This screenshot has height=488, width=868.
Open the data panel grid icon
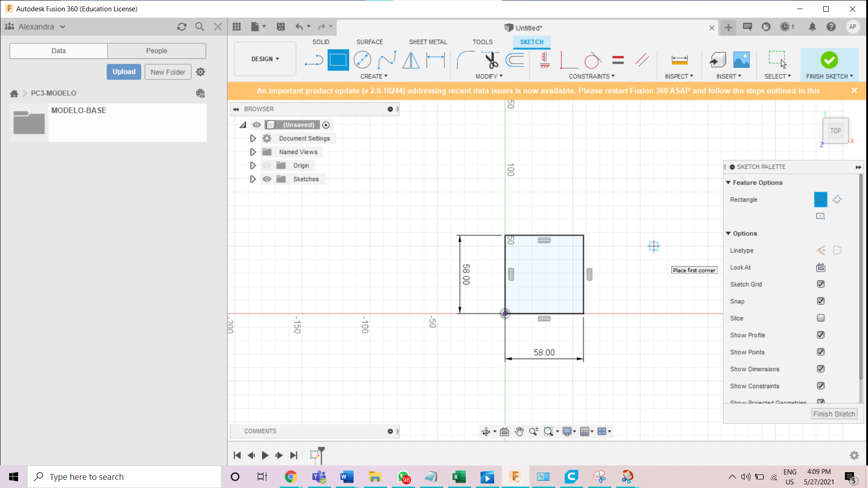point(237,27)
